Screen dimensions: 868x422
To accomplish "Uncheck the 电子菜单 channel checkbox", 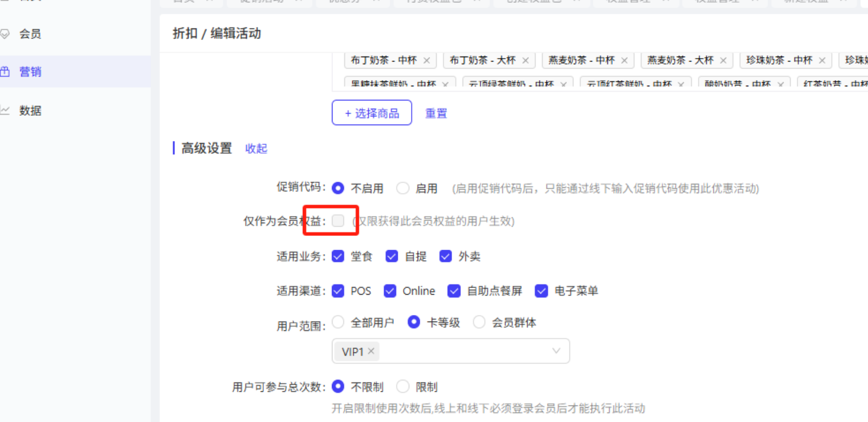I will coord(542,291).
